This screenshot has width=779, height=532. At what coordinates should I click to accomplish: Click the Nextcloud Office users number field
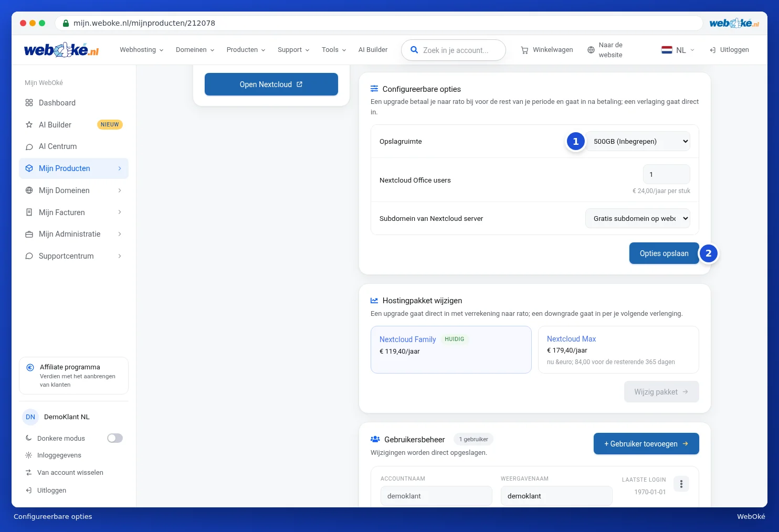tap(667, 174)
